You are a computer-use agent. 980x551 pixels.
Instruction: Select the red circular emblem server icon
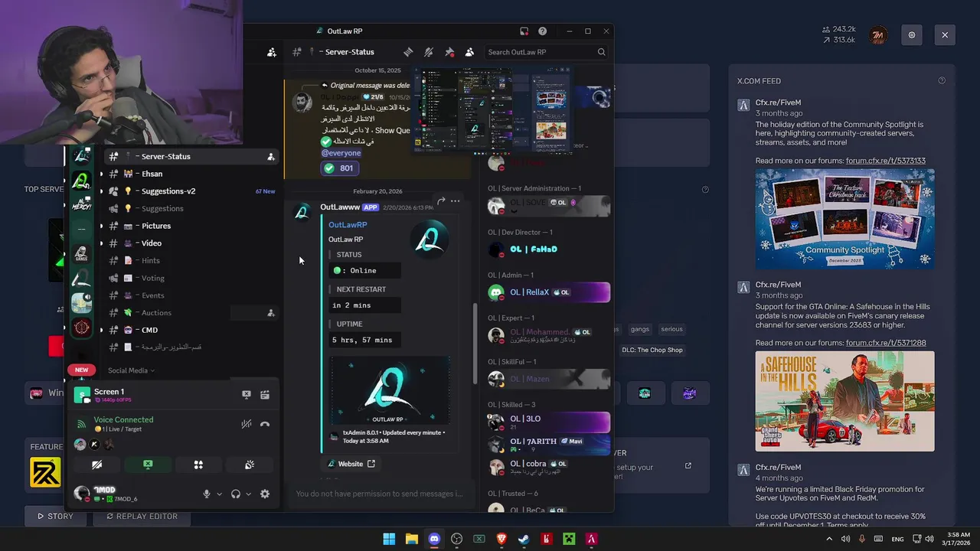pyautogui.click(x=81, y=328)
